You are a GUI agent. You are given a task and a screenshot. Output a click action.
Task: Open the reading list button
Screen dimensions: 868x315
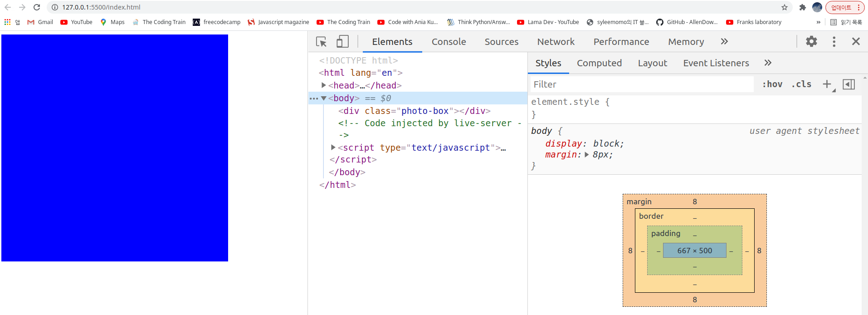coord(846,22)
